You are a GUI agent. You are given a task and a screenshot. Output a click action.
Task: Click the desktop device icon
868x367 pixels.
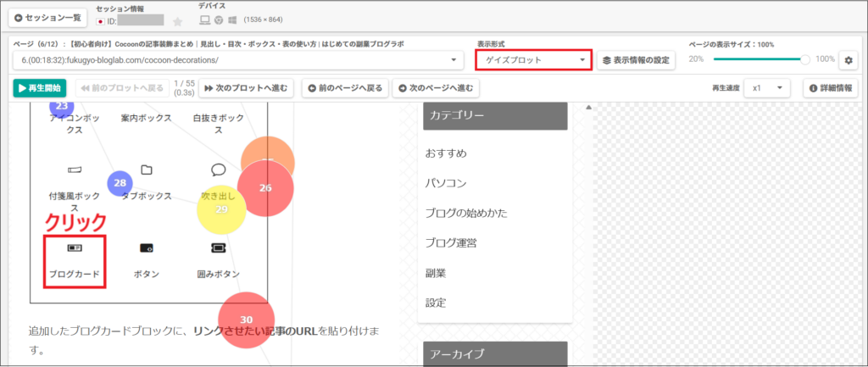(x=205, y=20)
